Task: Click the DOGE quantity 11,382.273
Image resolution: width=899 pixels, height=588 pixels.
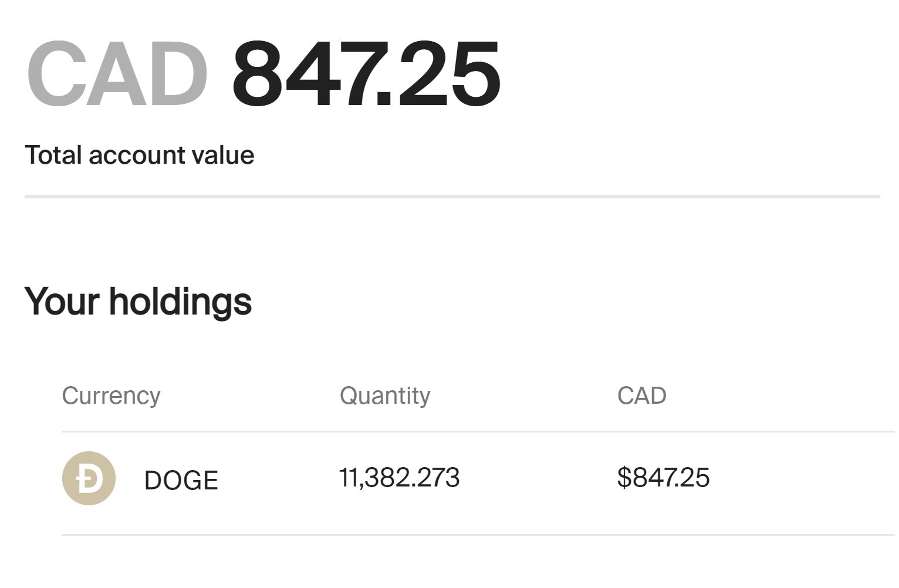Action: tap(399, 478)
